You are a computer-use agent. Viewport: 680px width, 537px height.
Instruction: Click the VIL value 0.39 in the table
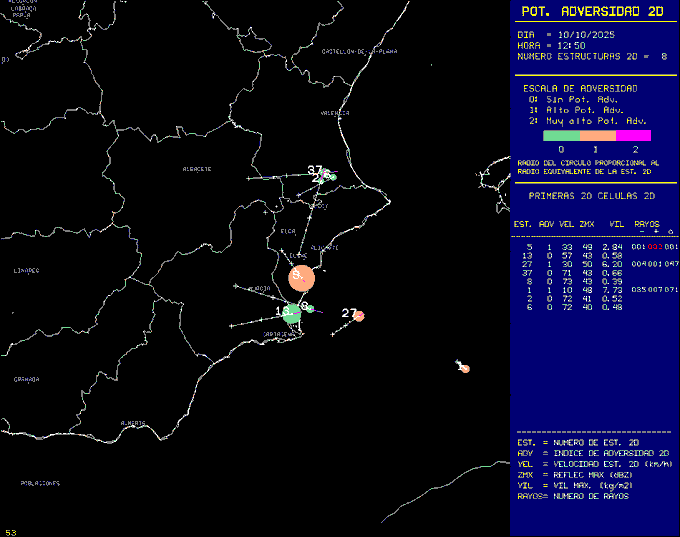pos(612,282)
